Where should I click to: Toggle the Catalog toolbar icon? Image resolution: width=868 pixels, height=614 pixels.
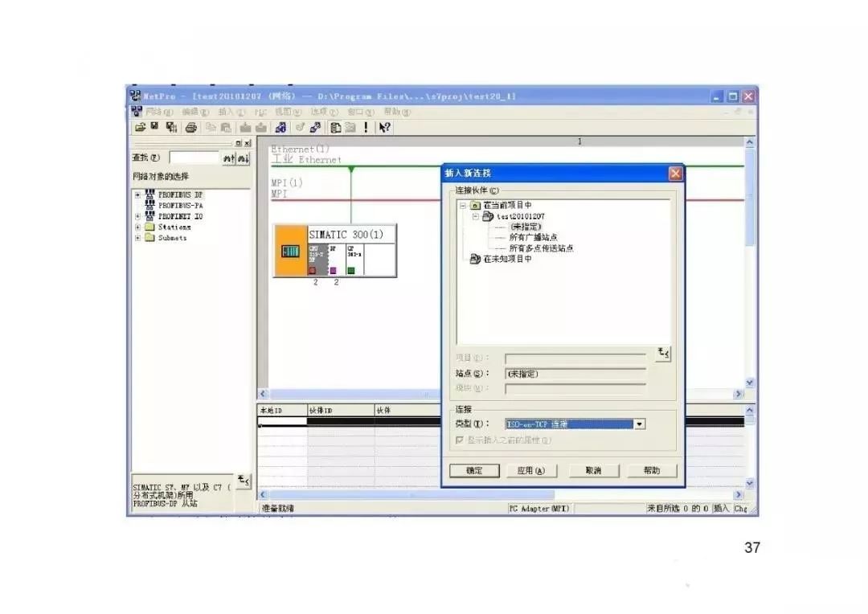point(335,127)
